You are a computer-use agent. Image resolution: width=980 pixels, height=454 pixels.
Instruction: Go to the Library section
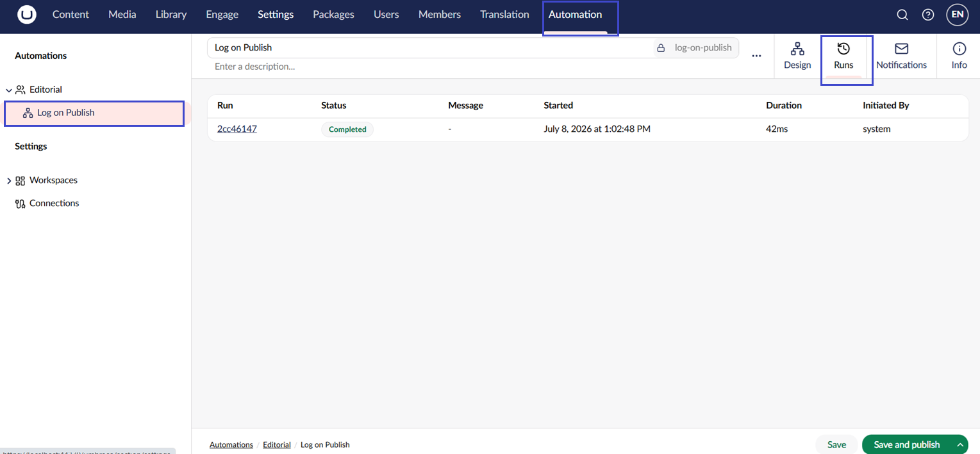(171, 15)
